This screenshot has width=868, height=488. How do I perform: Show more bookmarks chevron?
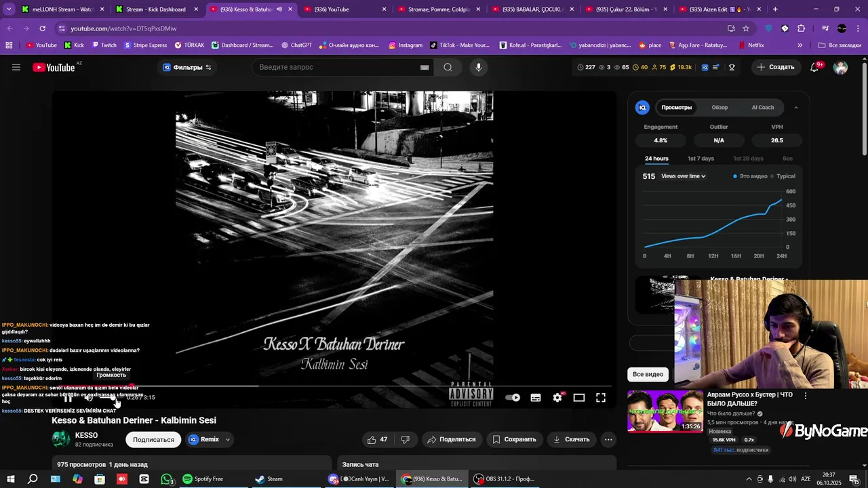click(800, 45)
